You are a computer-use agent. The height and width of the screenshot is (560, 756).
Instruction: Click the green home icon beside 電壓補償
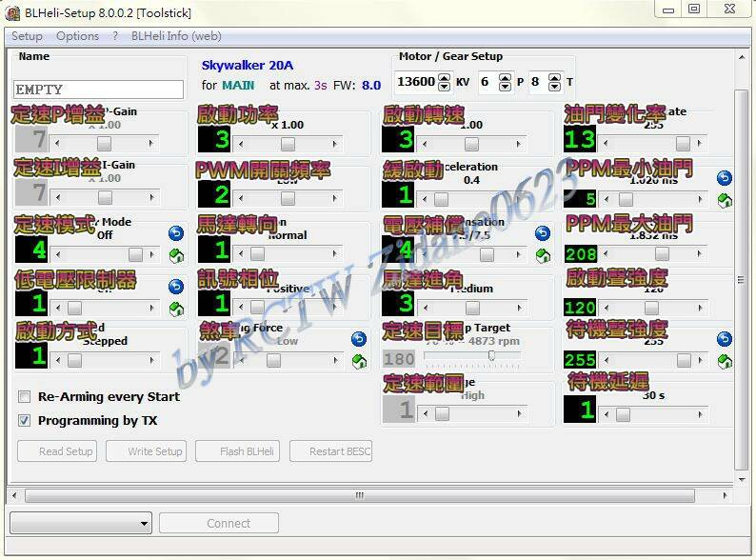pos(543,255)
